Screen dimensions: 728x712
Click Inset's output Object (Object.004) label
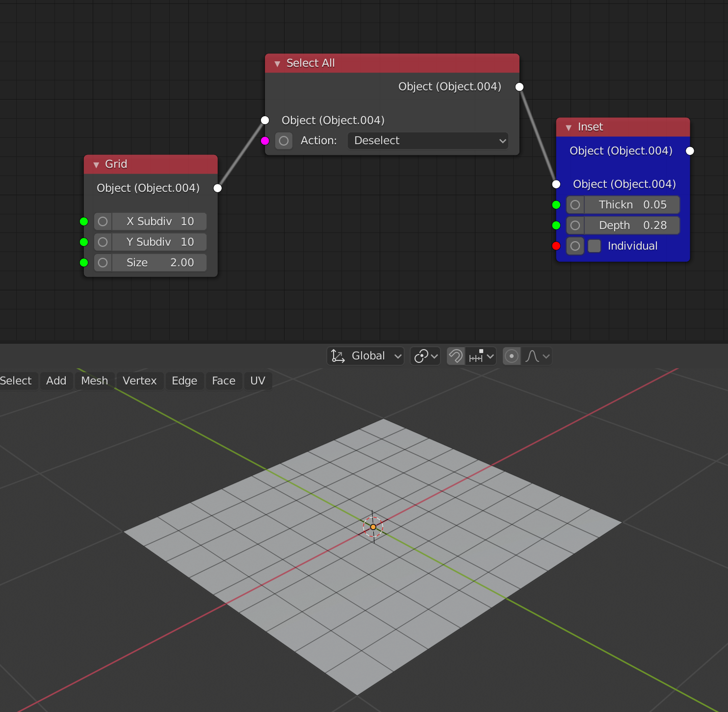(621, 151)
